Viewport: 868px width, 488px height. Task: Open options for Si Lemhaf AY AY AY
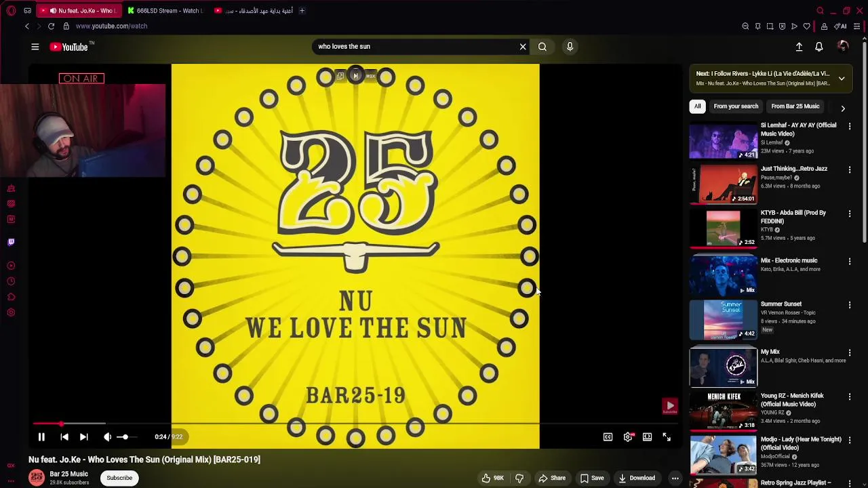[x=849, y=126]
